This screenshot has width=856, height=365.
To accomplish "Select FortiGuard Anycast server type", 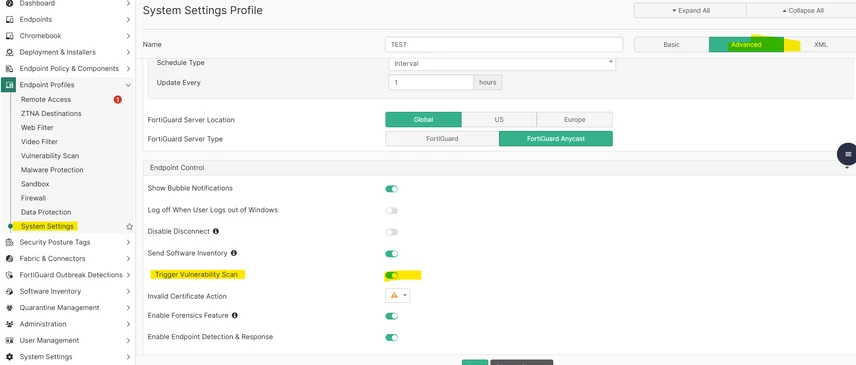I will 556,139.
